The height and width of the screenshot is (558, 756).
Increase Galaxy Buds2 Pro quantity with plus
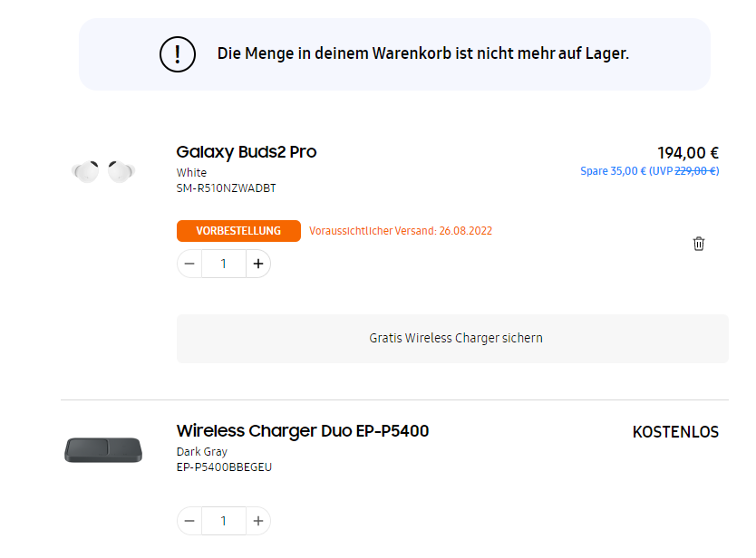point(258,264)
